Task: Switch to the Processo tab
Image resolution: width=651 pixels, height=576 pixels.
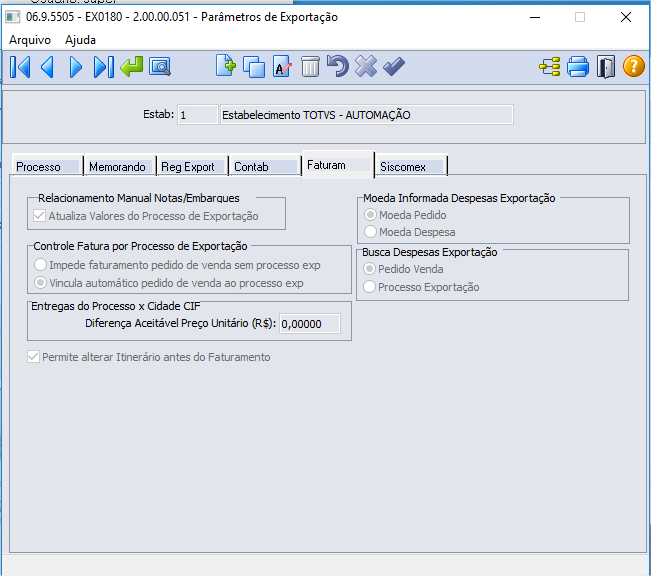Action: click(x=47, y=167)
